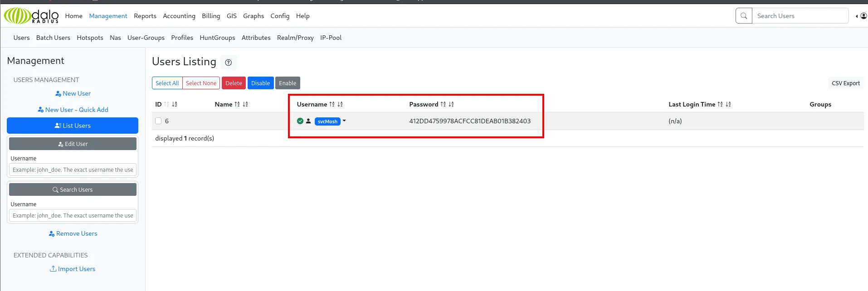Screen dimensions: 868x291
Task: Open the User-Groups section
Action: [x=146, y=38]
